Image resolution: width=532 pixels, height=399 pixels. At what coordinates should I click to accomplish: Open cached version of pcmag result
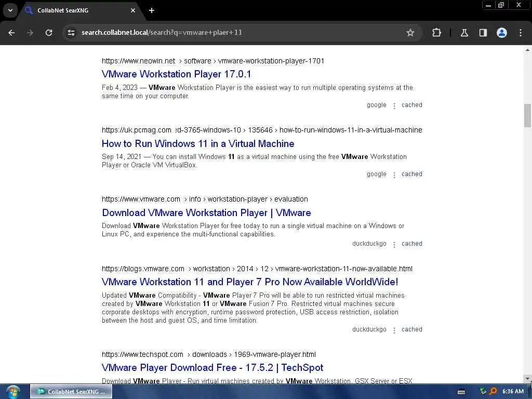pyautogui.click(x=412, y=174)
